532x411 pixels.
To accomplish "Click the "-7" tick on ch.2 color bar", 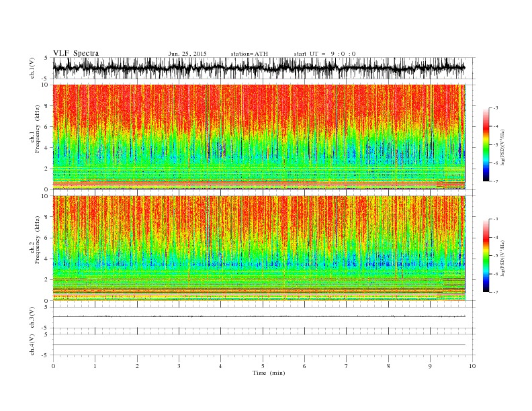I will pos(496,292).
